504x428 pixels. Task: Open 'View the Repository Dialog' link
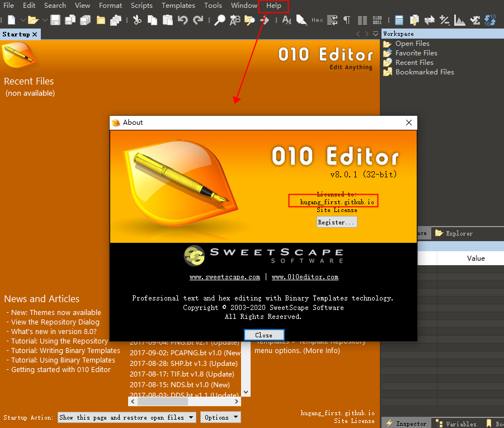(x=55, y=322)
